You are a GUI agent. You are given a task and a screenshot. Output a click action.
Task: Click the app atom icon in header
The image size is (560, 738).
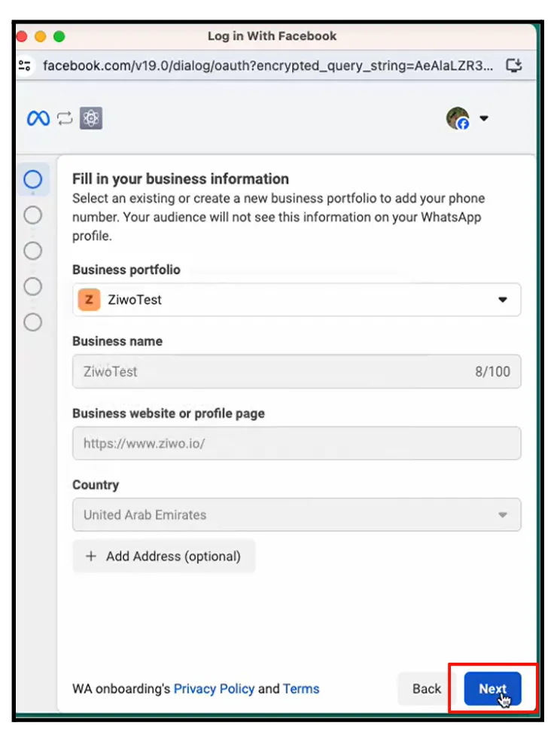tap(91, 118)
